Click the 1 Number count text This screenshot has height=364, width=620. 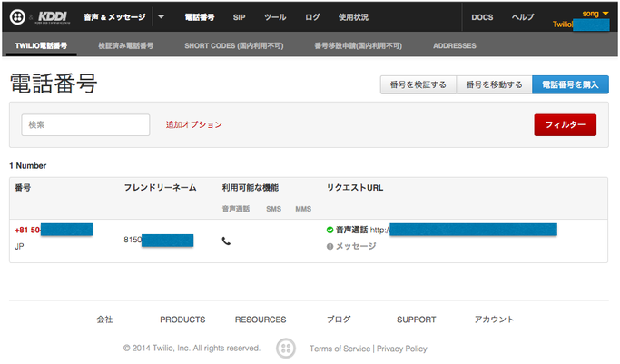27,166
